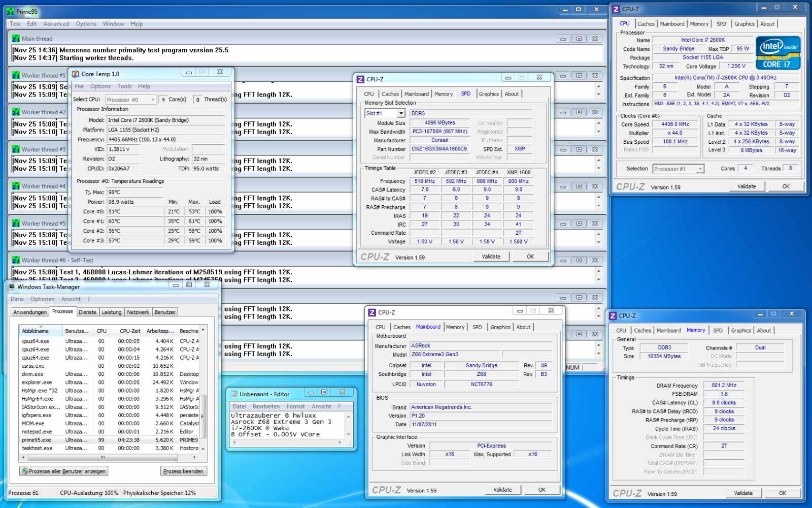Click the Physikalischer Speicher 12% status entry
This screenshot has height=508, width=812.
tap(159, 493)
